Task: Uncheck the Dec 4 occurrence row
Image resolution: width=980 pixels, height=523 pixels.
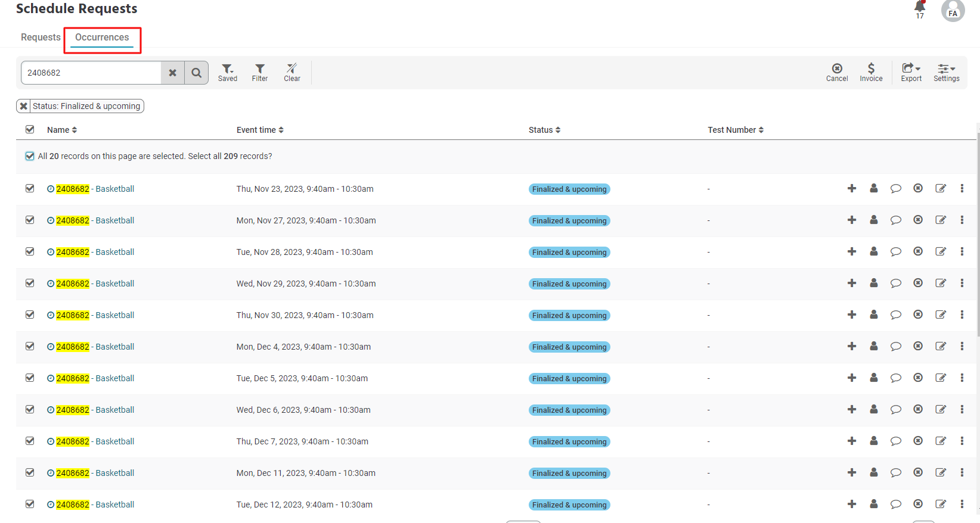Action: (30, 347)
